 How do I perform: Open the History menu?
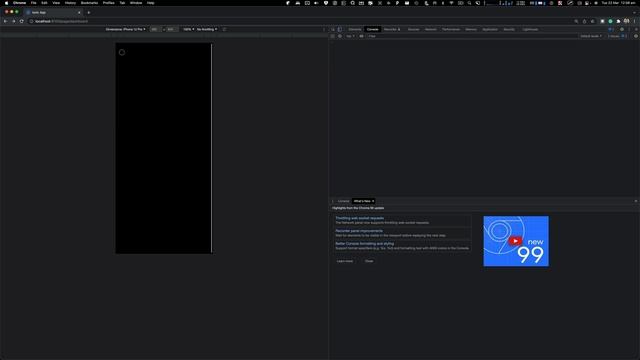70,3
